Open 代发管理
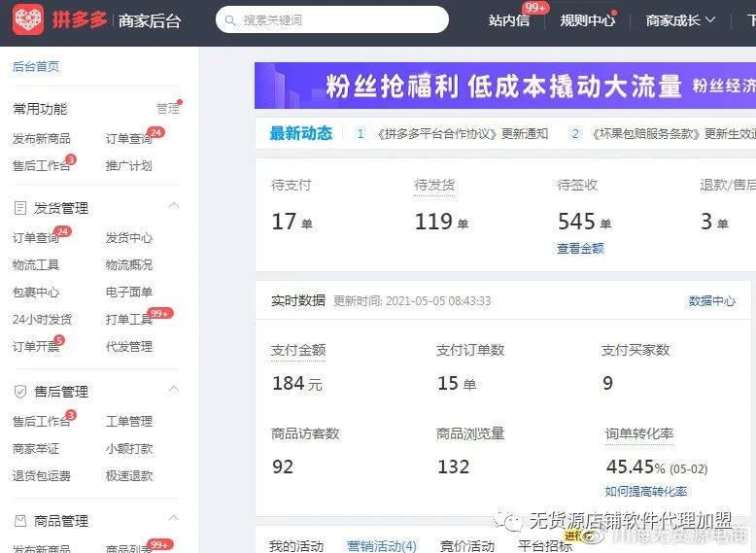756x553 pixels. coord(128,347)
